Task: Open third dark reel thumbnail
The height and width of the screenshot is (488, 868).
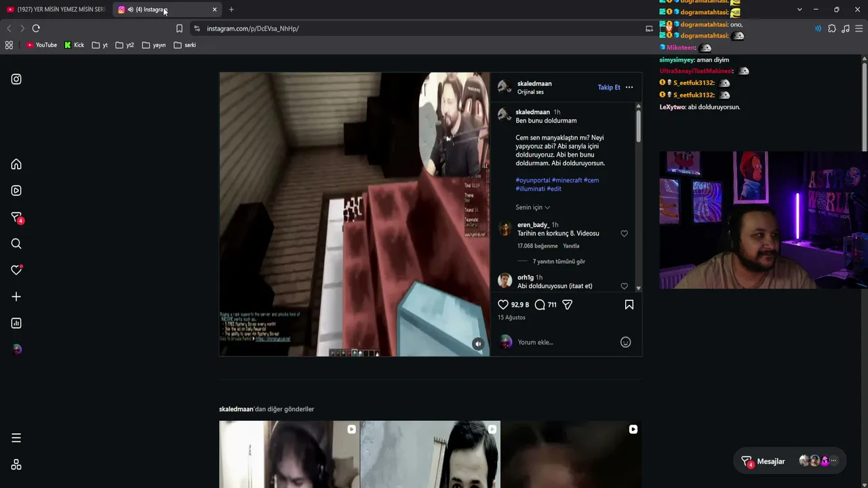Action: tap(571, 454)
